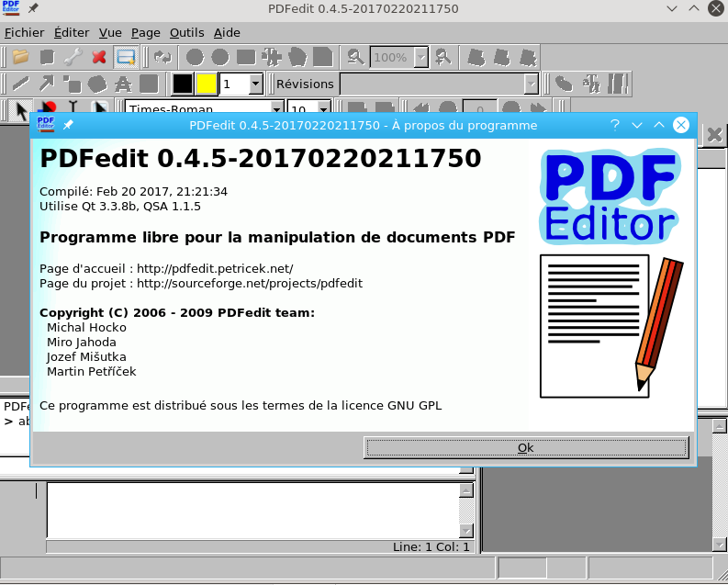Open the Page menu
728x585 pixels.
tap(145, 33)
